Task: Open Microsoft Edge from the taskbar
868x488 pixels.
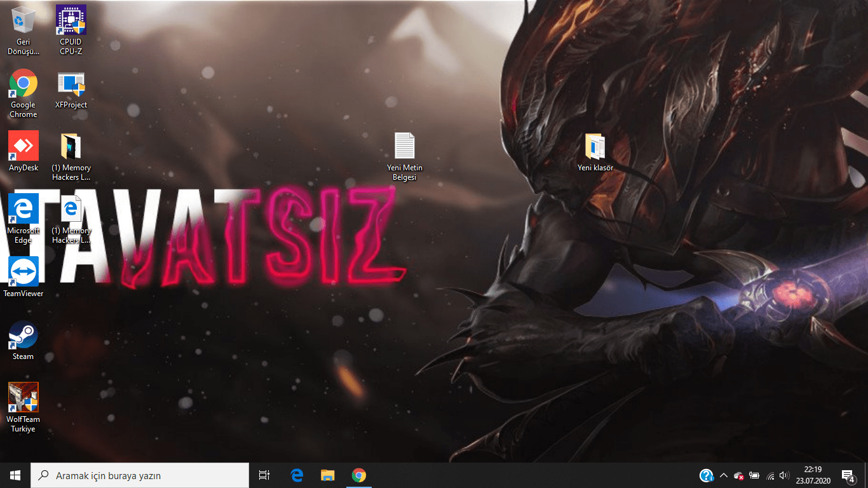Action: click(x=297, y=475)
